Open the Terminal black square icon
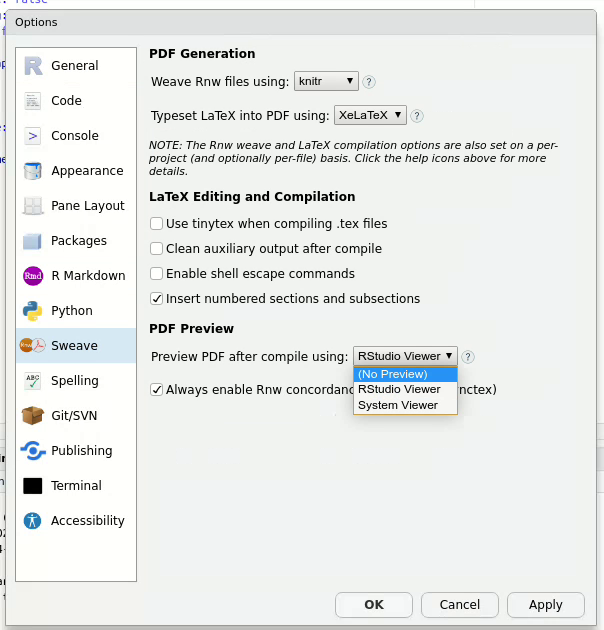Viewport: 604px width, 630px height. coord(33,486)
